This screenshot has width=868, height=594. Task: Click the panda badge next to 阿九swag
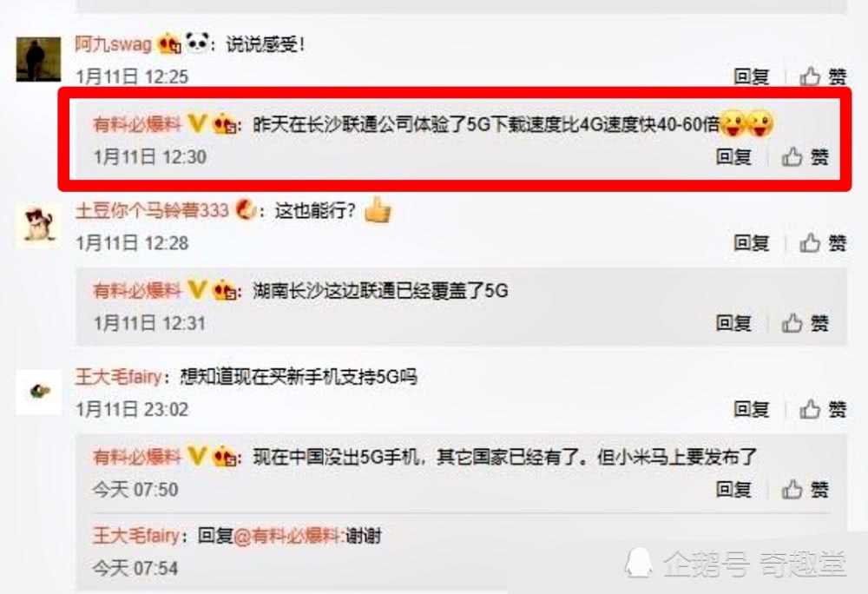[197, 42]
